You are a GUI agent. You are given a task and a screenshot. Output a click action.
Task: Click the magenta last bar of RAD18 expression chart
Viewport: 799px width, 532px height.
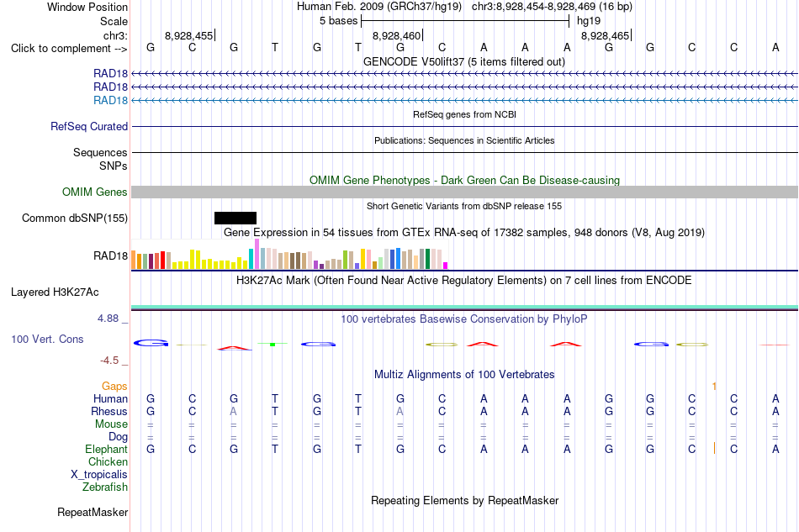[446, 266]
